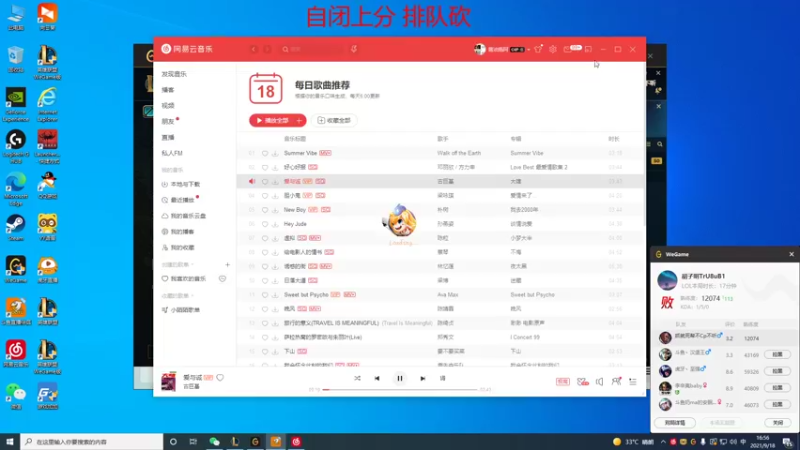Open Discover Music in the sidebar
The height and width of the screenshot is (450, 800).
[174, 74]
